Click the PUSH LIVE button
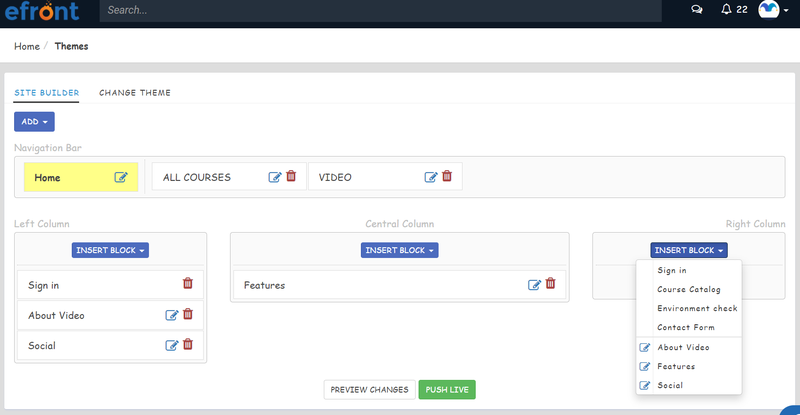This screenshot has height=415, width=800. (x=447, y=389)
